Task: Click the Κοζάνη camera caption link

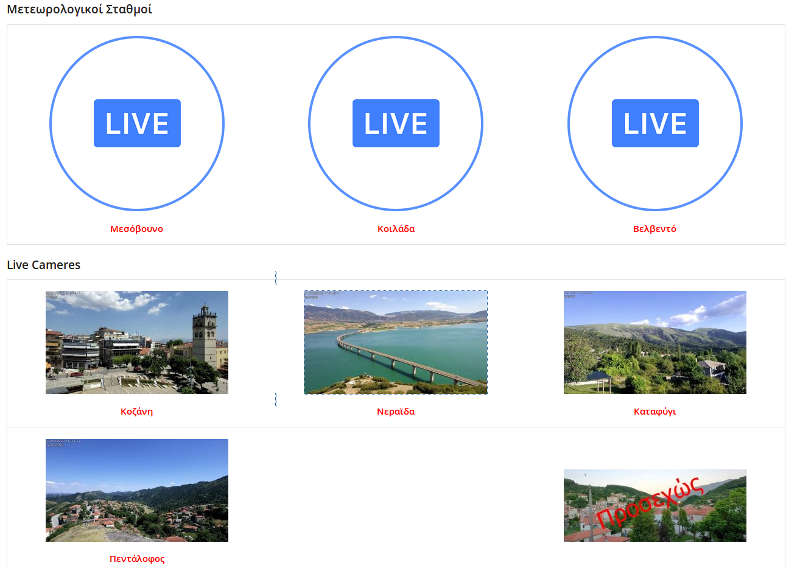Action: coord(137,411)
